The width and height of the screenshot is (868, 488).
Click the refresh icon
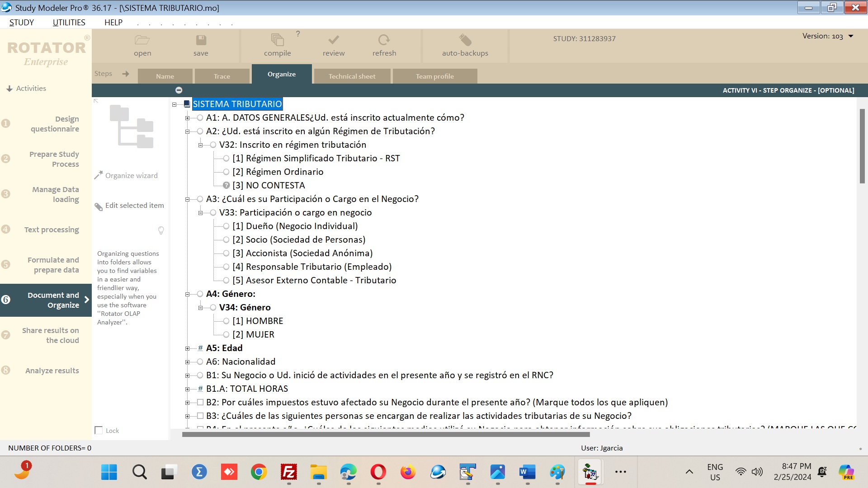point(384,40)
